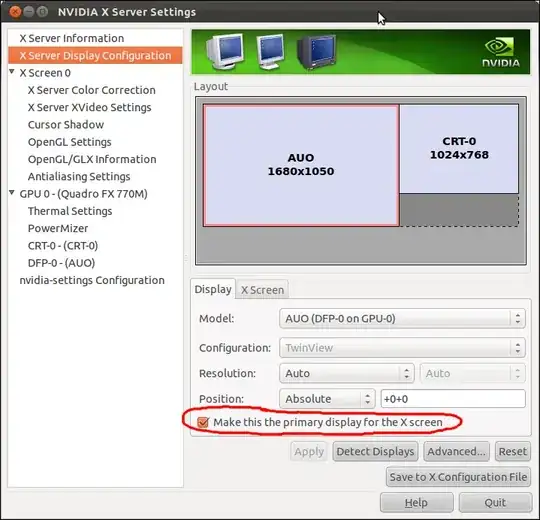This screenshot has height=520, width=540.
Task: Open X Server Color Correction settings
Action: (x=92, y=90)
